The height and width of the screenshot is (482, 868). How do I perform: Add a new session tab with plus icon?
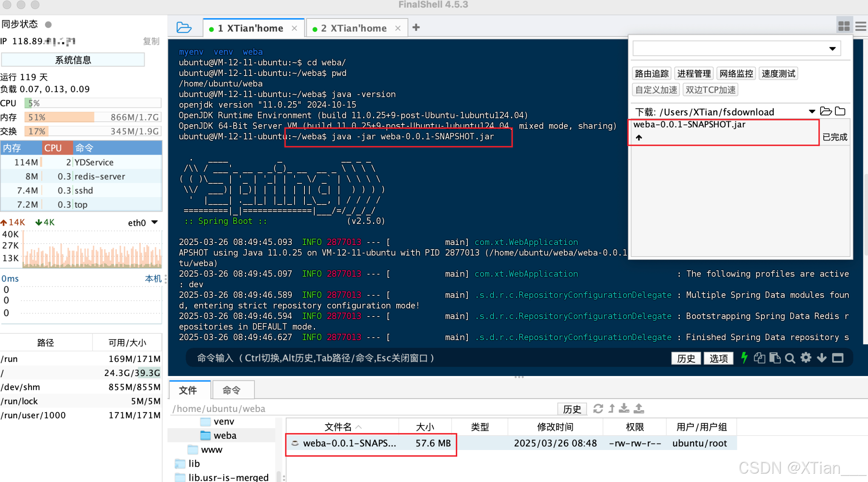point(416,28)
